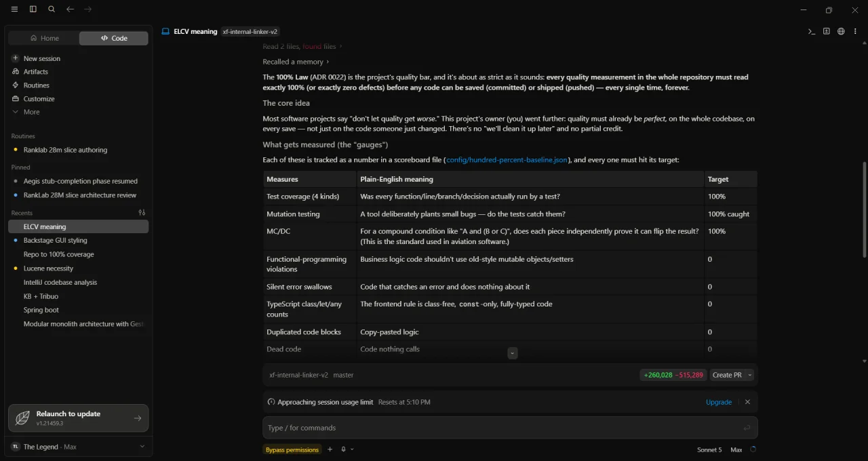The height and width of the screenshot is (461, 868).
Task: Open the +260,028 −515,289 diff summary
Action: (673, 375)
